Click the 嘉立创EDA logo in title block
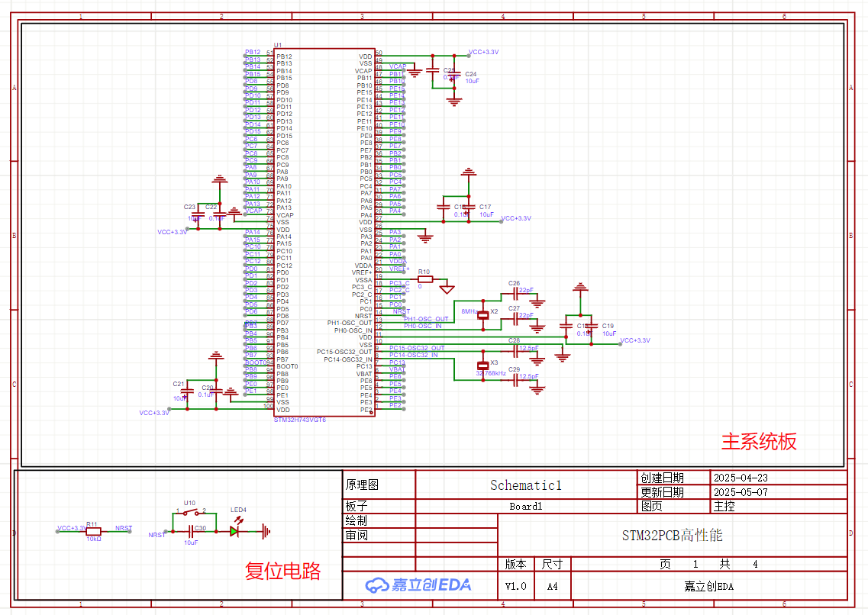Image resolution: width=868 pixels, height=615 pixels. pyautogui.click(x=418, y=585)
